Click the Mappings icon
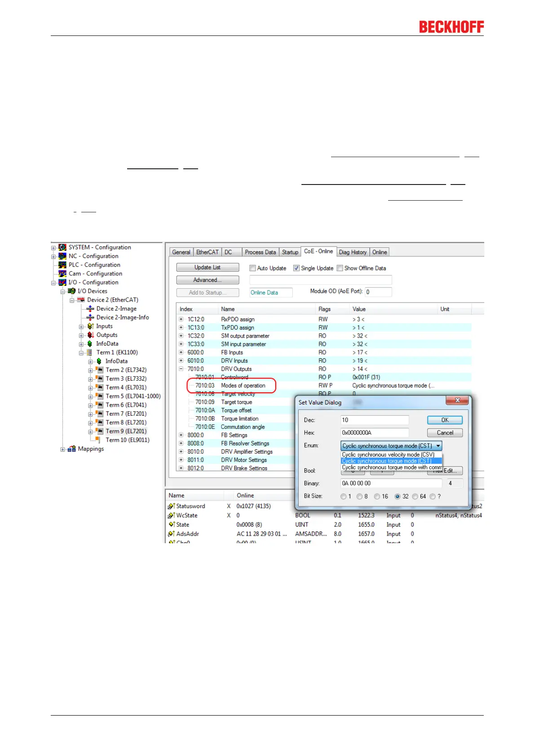The image size is (535, 756). (x=71, y=449)
